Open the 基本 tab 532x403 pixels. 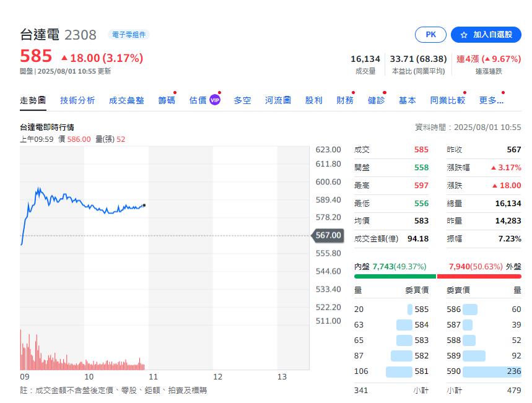click(x=407, y=100)
